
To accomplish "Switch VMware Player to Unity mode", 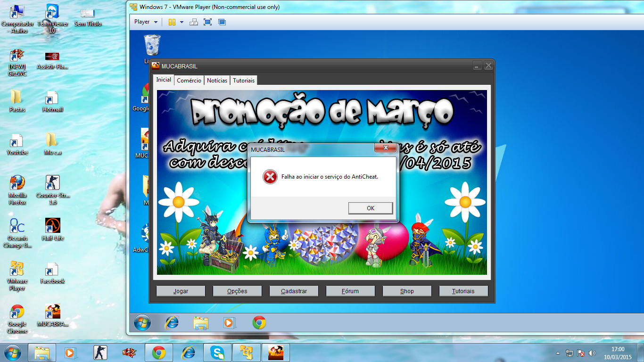I will [x=222, y=22].
